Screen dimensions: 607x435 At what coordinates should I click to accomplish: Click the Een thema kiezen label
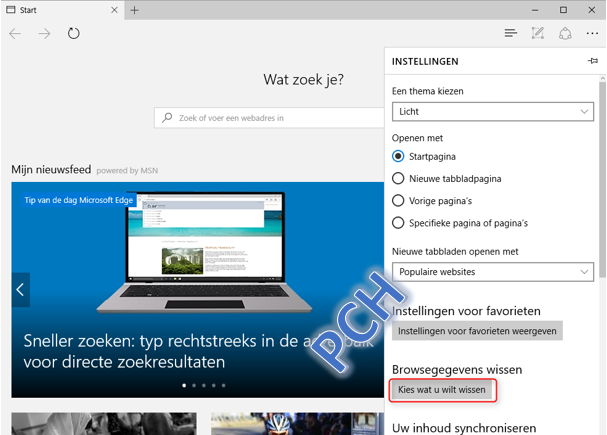tap(427, 91)
